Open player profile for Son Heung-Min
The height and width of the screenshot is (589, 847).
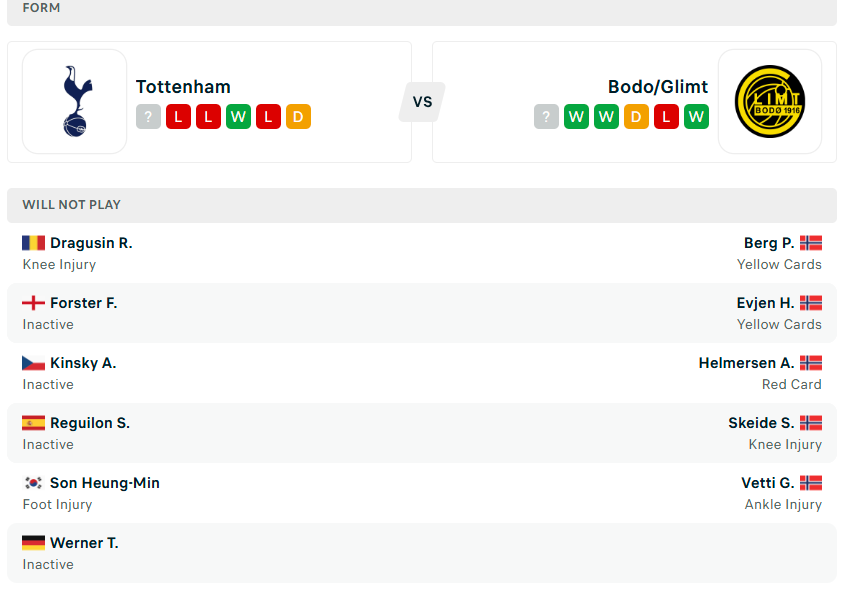pyautogui.click(x=105, y=483)
